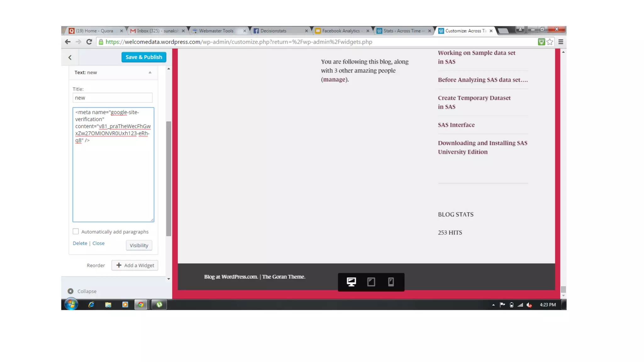Click the Add a Widget button
Image resolution: width=644 pixels, height=362 pixels.
(135, 265)
